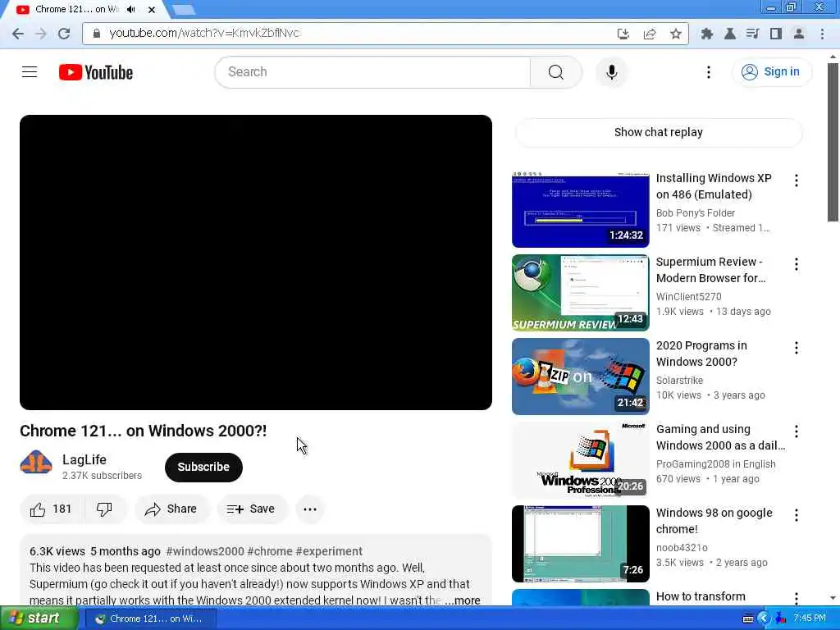Viewport: 840px width, 630px height.
Task: Click the #chrome hashtag
Action: tap(269, 551)
